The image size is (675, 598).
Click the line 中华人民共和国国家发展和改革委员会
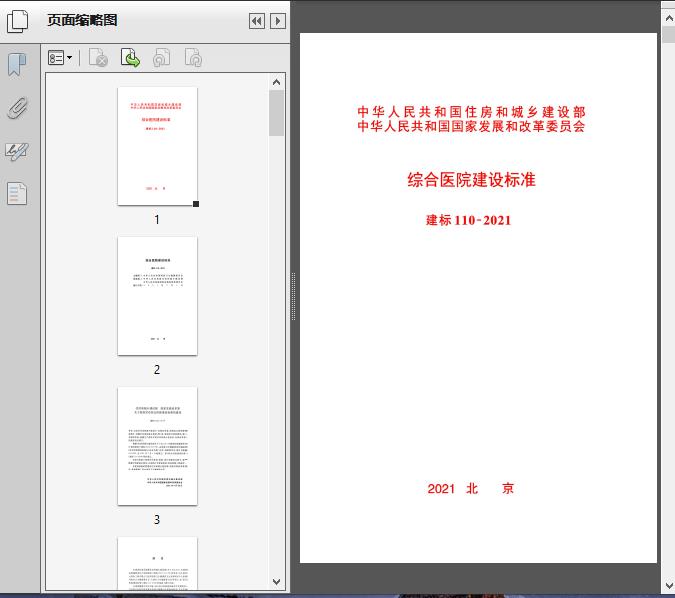tap(471, 126)
